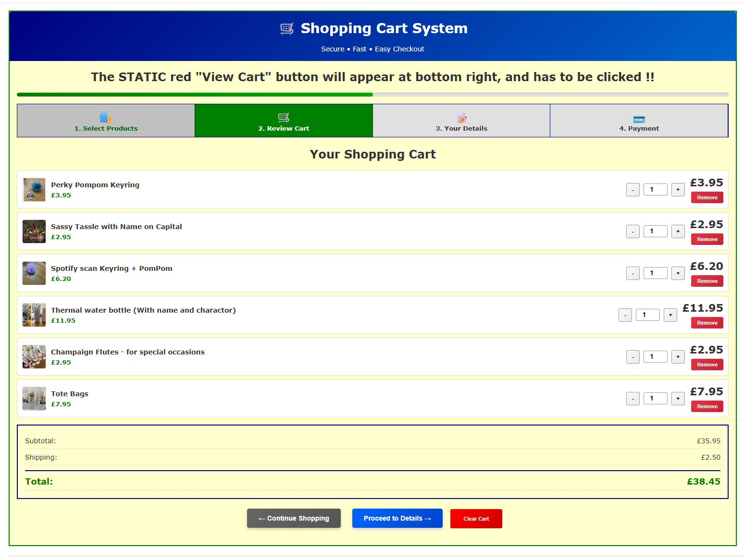
Task: Decrease quantity of Sassy Tassle item
Action: click(632, 231)
